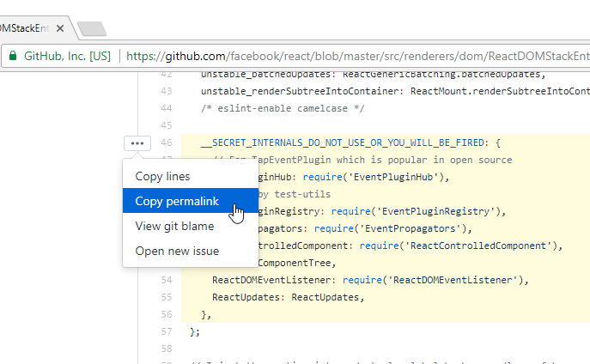Image resolution: width=590 pixels, height=364 pixels.
Task: Focus the github.com URL address field
Action: pos(357,56)
